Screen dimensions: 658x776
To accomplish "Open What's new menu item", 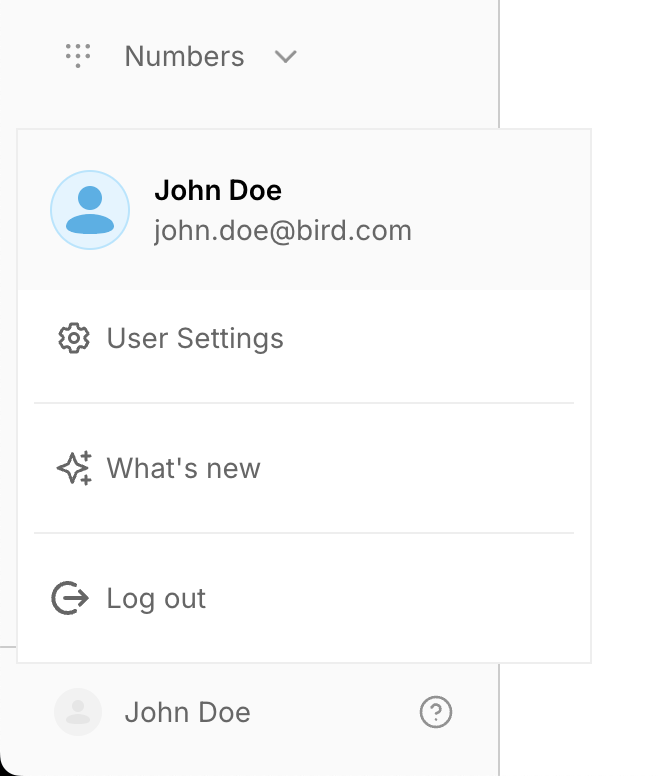I will coord(304,468).
